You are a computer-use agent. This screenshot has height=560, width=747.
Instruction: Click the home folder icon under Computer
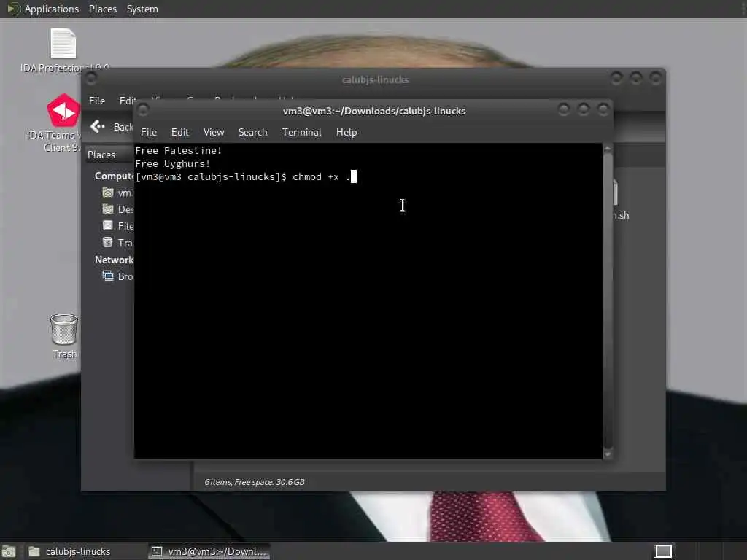point(108,192)
